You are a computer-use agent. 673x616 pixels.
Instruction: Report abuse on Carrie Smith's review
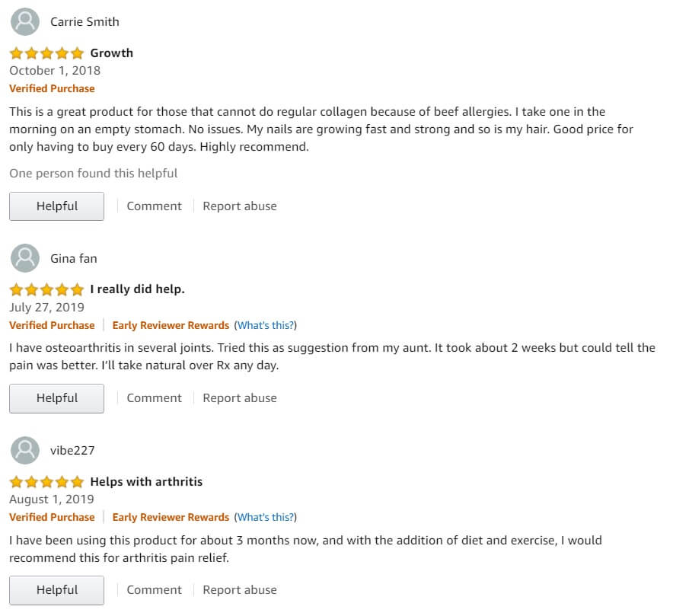tap(240, 206)
